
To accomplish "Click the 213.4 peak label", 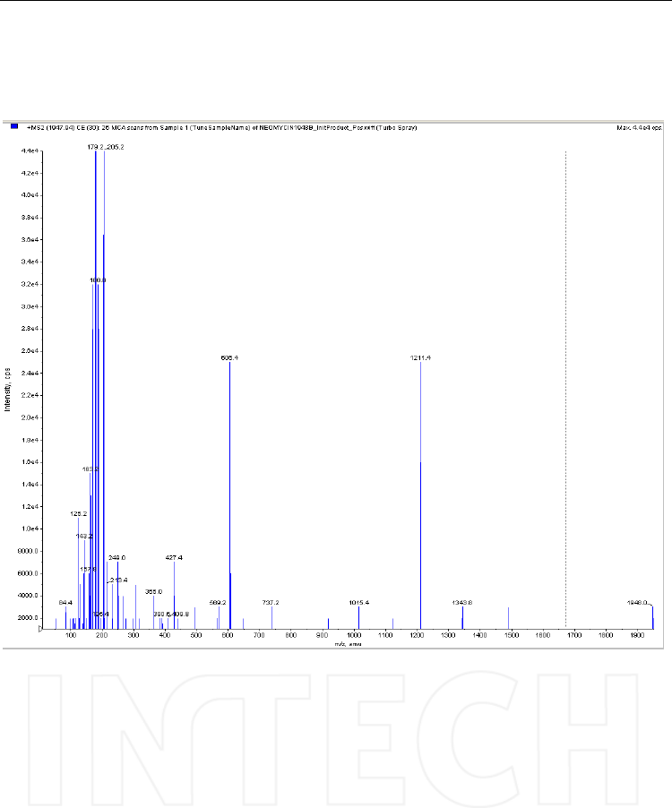I will 118,580.
